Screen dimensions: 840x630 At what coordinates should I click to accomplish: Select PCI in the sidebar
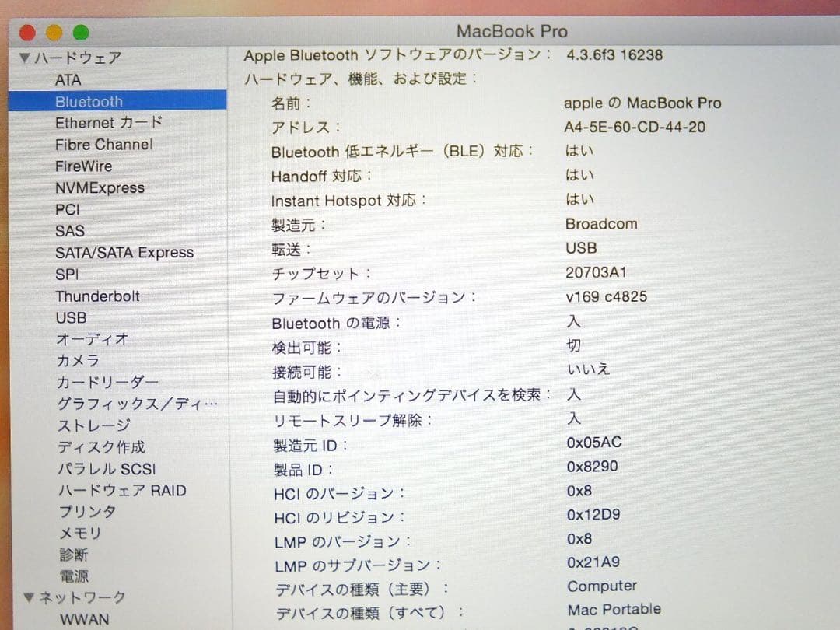(68, 209)
